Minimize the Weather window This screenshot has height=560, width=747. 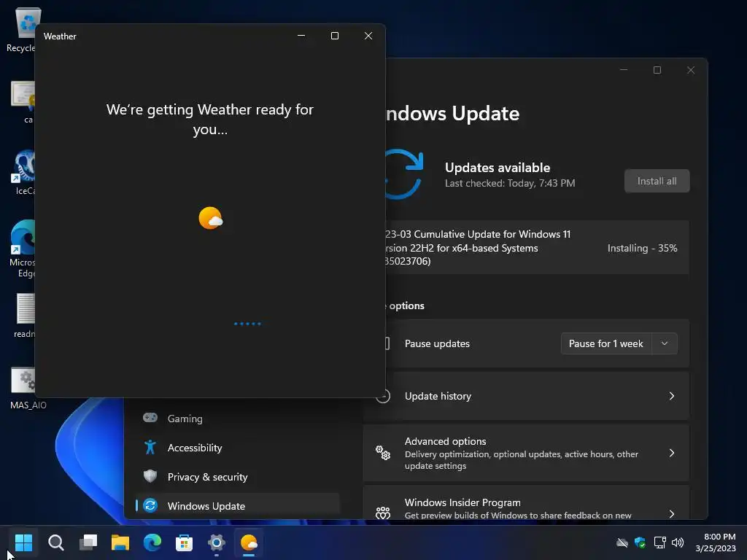tap(301, 36)
